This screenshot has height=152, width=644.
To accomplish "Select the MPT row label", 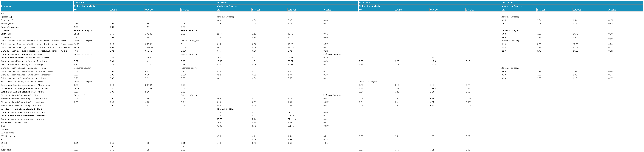I will click(3, 147).
